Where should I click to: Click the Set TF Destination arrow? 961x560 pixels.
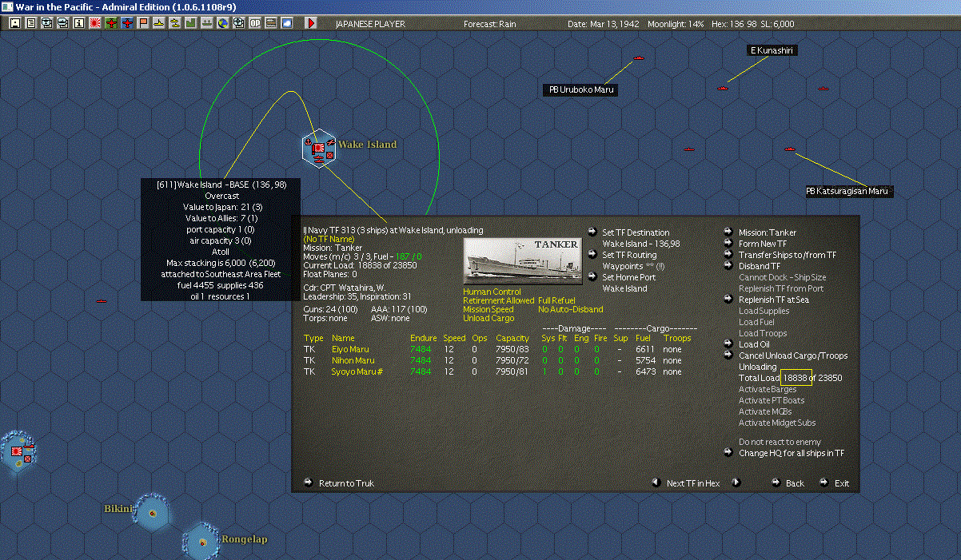click(x=592, y=232)
